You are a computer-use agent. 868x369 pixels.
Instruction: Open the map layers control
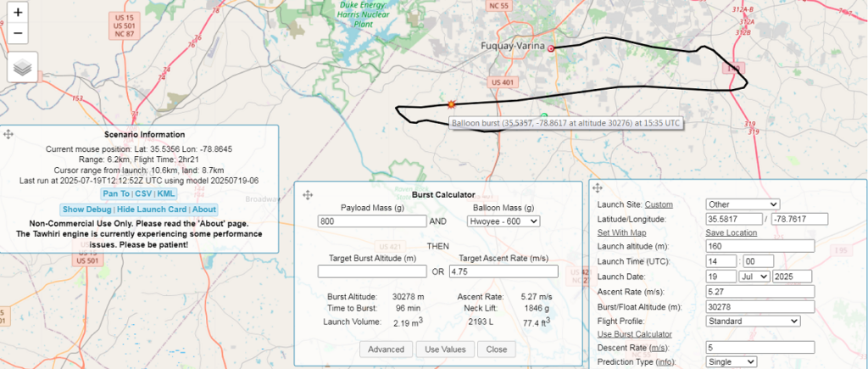click(23, 68)
